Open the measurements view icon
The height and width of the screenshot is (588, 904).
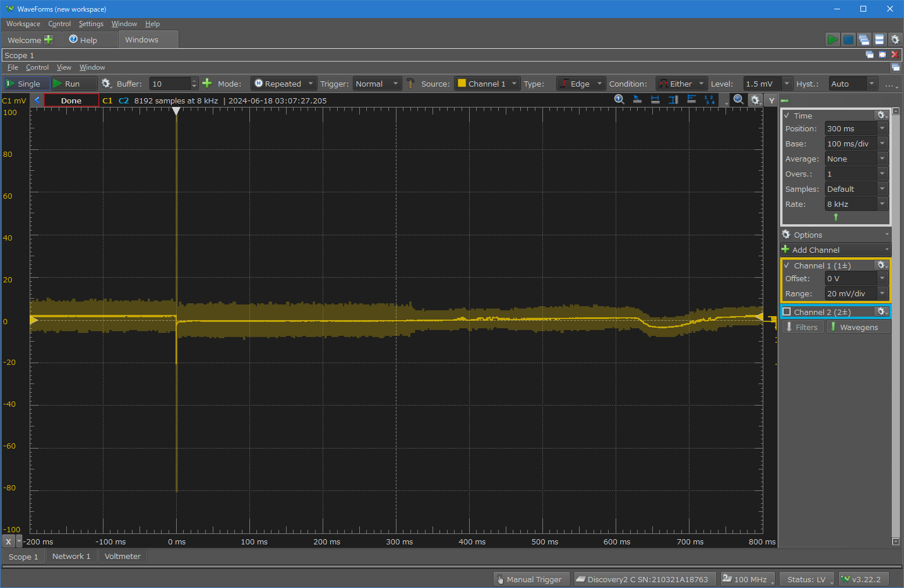(691, 99)
